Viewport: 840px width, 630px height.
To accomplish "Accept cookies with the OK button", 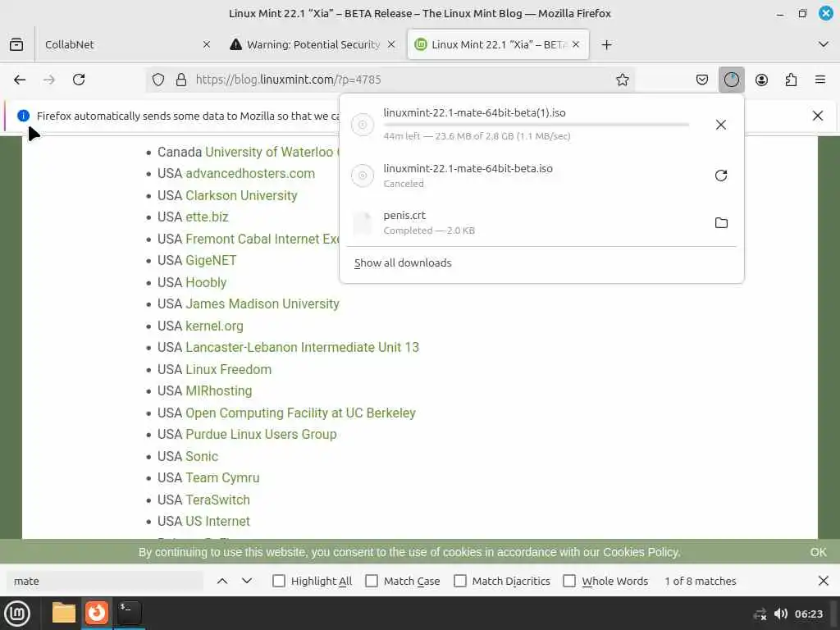I will pos(818,552).
